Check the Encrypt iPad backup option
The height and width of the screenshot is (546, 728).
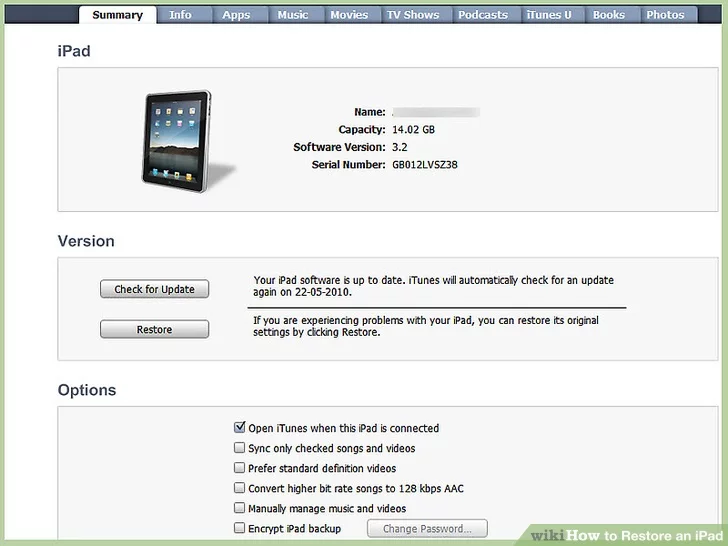(x=240, y=528)
